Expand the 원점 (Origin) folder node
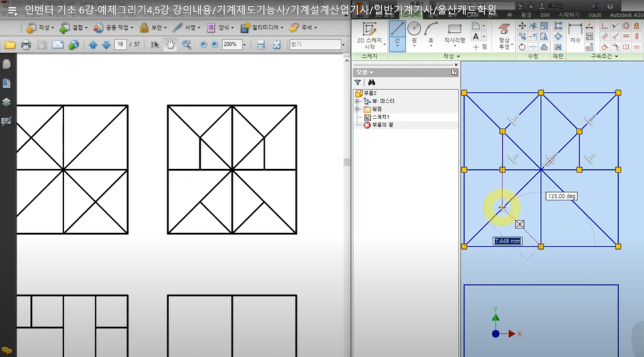The image size is (644, 357). point(357,109)
